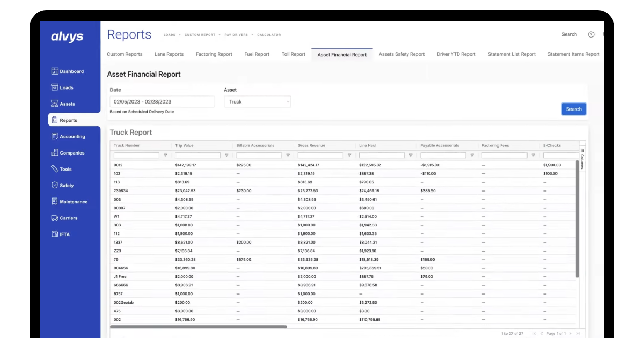Switch to the Toll Report tab

click(x=294, y=54)
